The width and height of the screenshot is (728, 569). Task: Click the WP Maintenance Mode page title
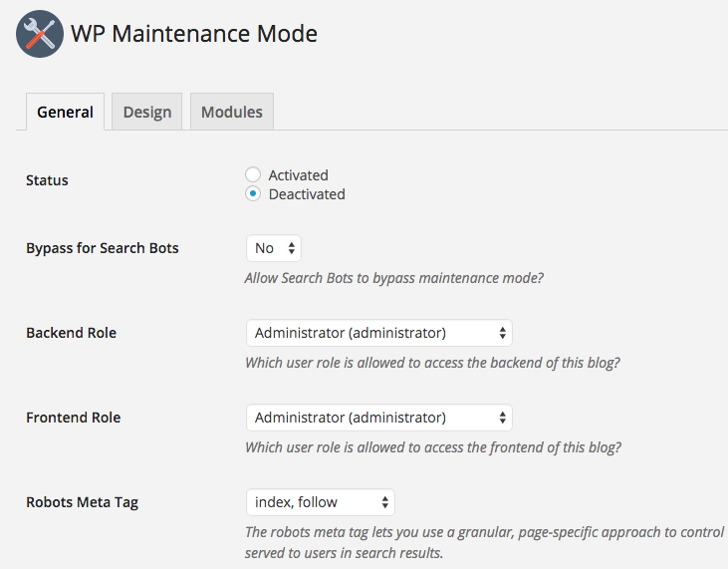(x=193, y=34)
